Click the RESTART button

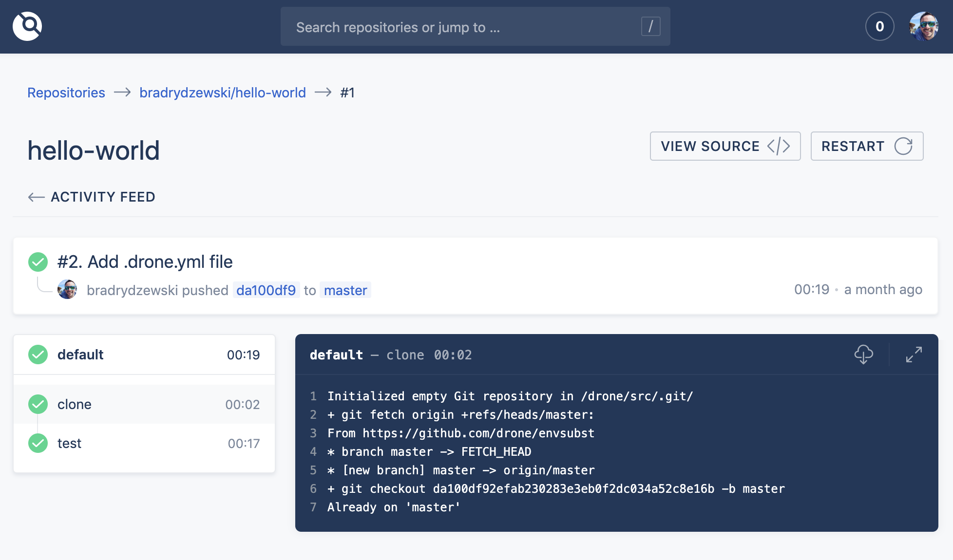tap(867, 146)
